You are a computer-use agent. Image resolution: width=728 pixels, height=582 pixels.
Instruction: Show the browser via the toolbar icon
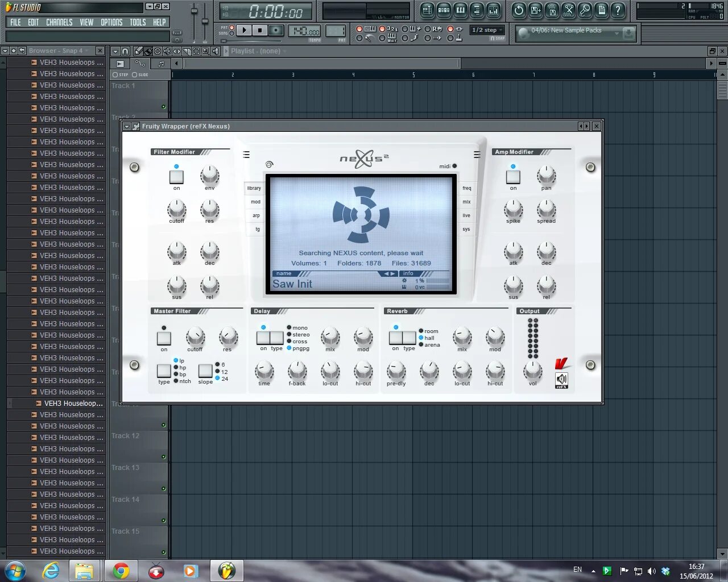[477, 10]
